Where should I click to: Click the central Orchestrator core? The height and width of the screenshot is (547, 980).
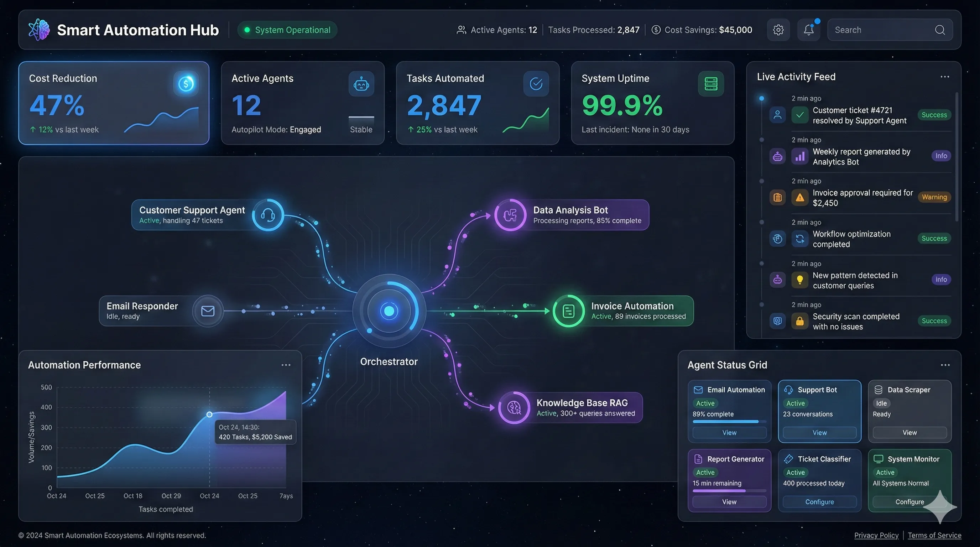point(389,311)
